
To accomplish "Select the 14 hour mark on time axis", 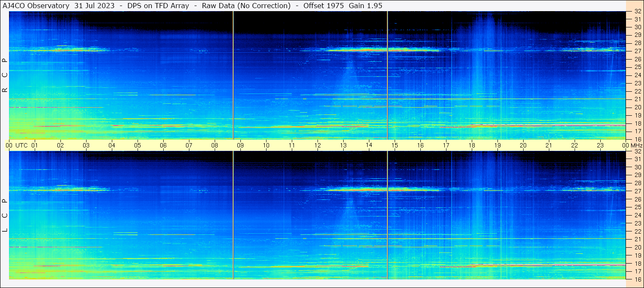I will click(369, 145).
